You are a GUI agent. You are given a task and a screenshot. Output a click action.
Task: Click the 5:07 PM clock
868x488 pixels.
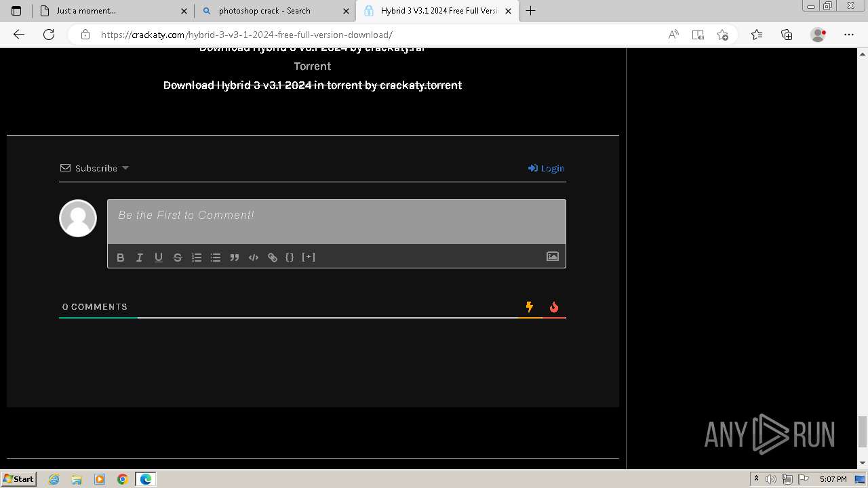(833, 479)
